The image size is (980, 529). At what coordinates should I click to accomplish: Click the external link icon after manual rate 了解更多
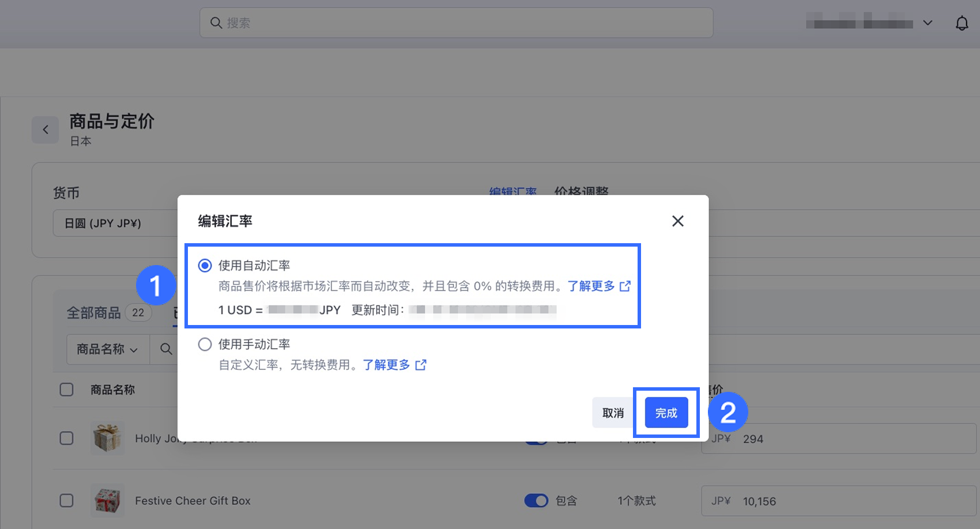click(x=421, y=364)
